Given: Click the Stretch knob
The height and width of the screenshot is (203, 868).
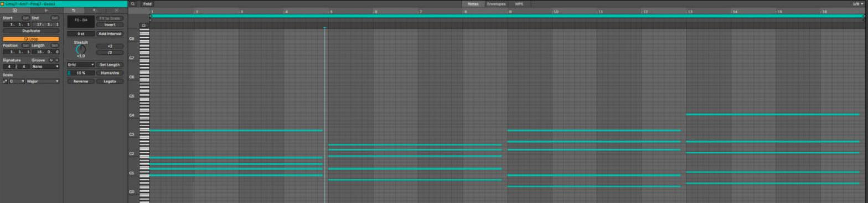Looking at the screenshot, I should [81, 50].
